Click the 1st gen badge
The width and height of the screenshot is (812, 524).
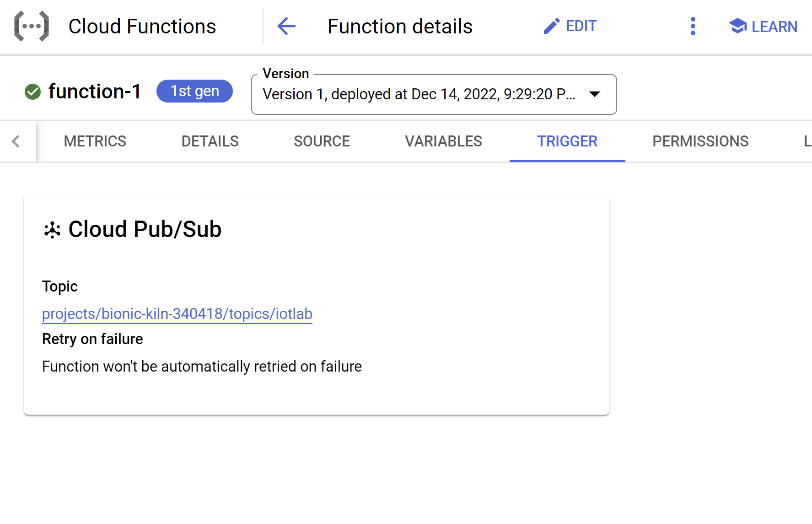194,91
